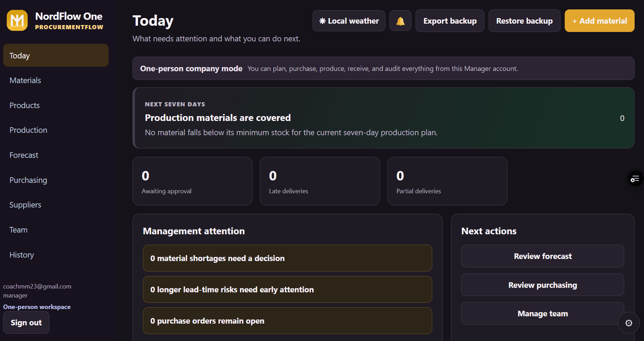Open the material shortages decision alert
This screenshot has width=644, height=341.
(x=287, y=258)
